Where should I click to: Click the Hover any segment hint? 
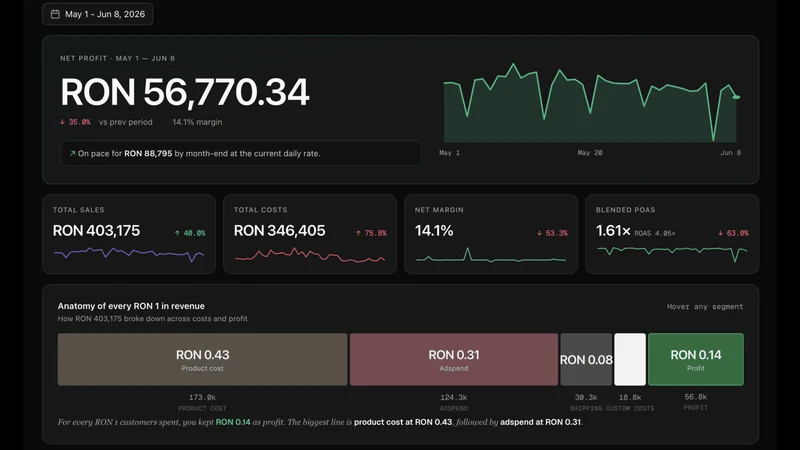705,307
